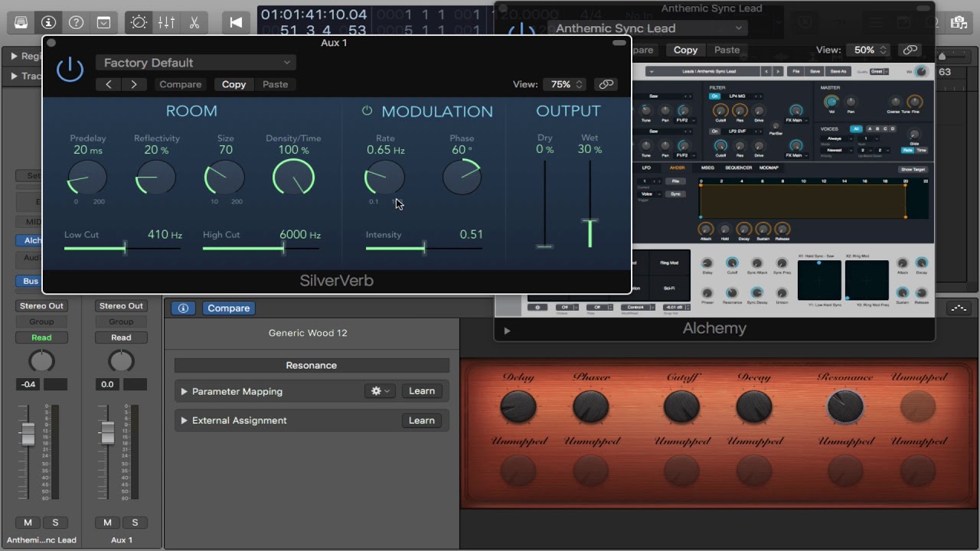Toggle the Modulation power button
This screenshot has width=980, height=551.
367,111
